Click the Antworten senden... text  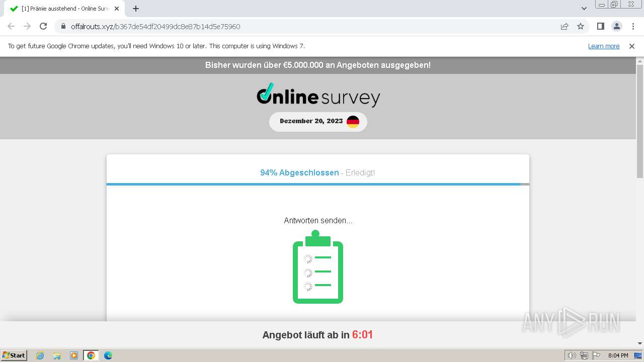[318, 220]
